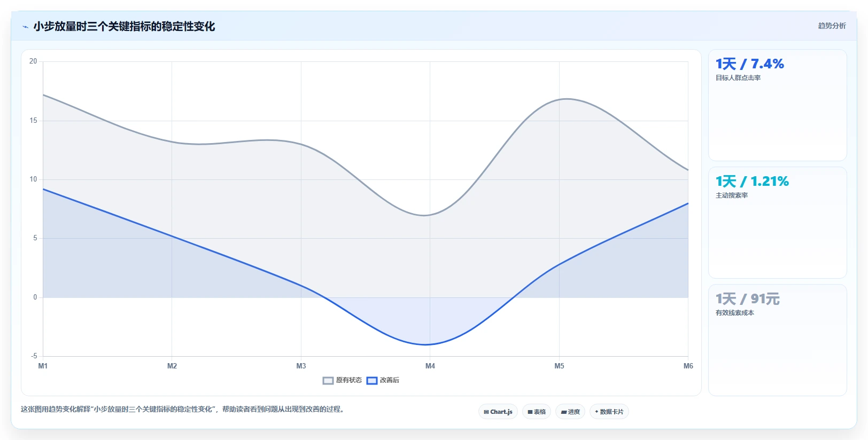Click the trend icon beside the chart title
This screenshot has height=440, width=868.
click(25, 27)
